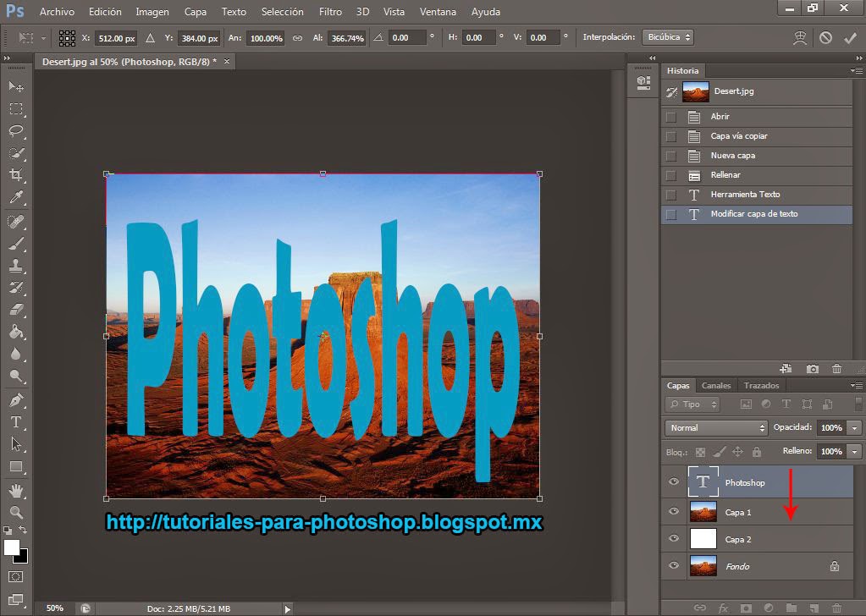The image size is (866, 616).
Task: Select the Quick Selection tool
Action: point(16,153)
